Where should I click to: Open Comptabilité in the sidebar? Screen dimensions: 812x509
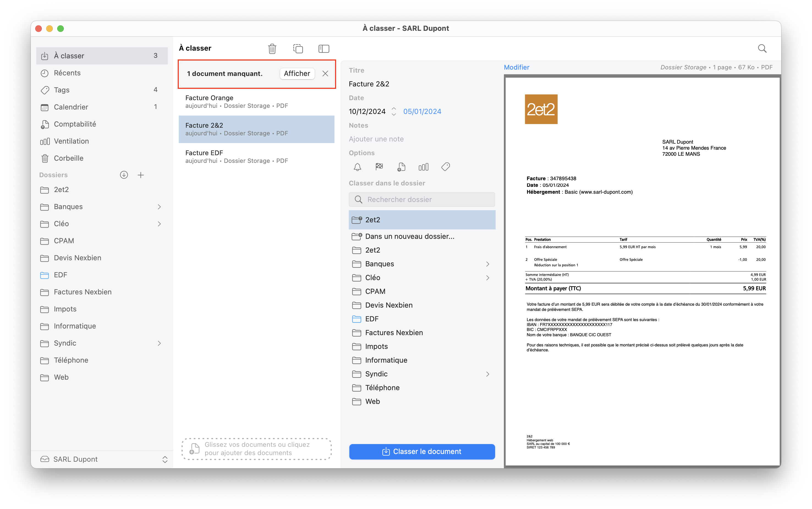tap(75, 124)
